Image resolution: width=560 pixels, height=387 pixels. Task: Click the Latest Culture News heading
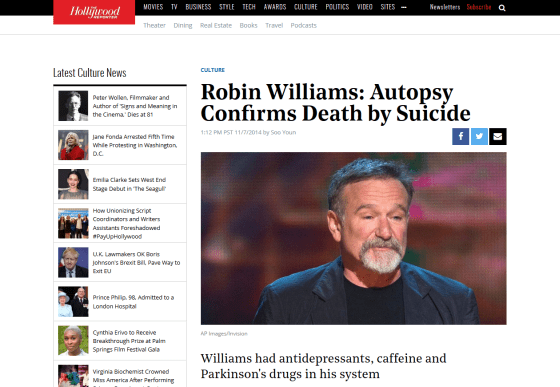coord(90,73)
